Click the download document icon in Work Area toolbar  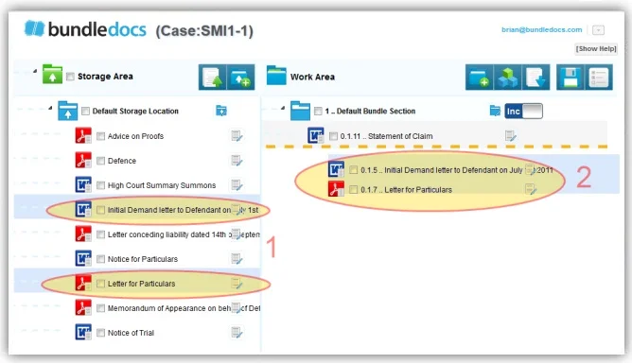535,77
